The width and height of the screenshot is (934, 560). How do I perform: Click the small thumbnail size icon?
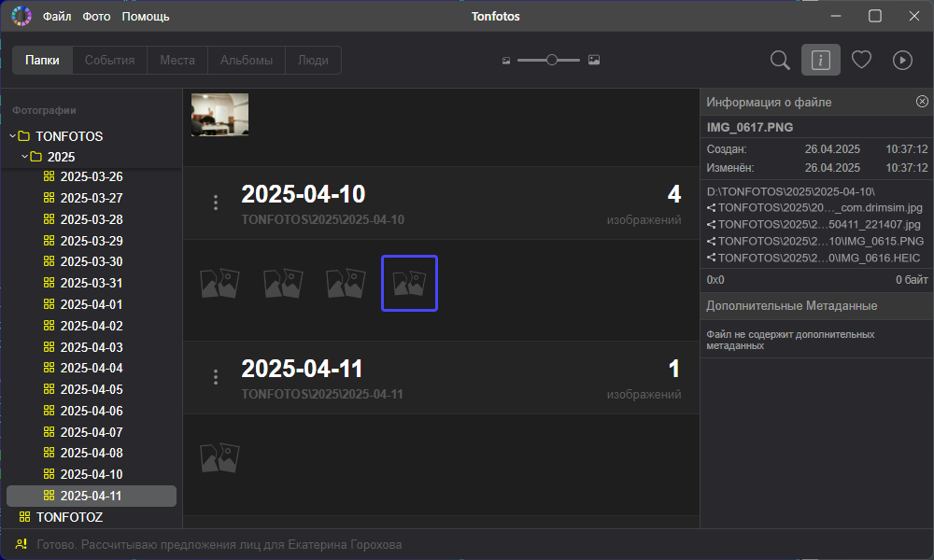tap(506, 60)
